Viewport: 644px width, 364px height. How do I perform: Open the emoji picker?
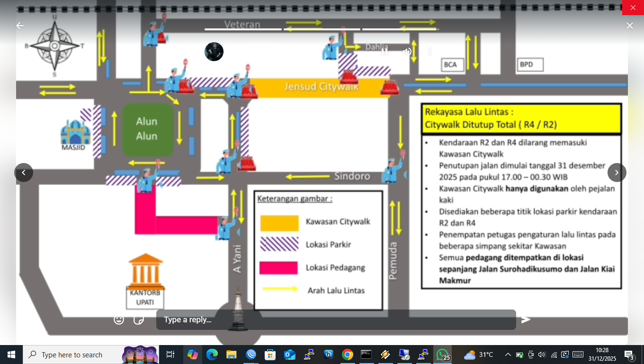(119, 319)
